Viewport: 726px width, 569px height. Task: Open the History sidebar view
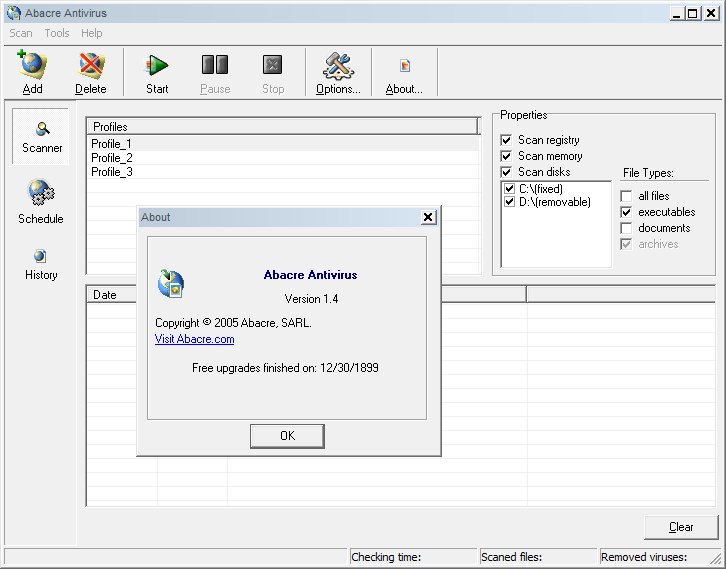(41, 257)
